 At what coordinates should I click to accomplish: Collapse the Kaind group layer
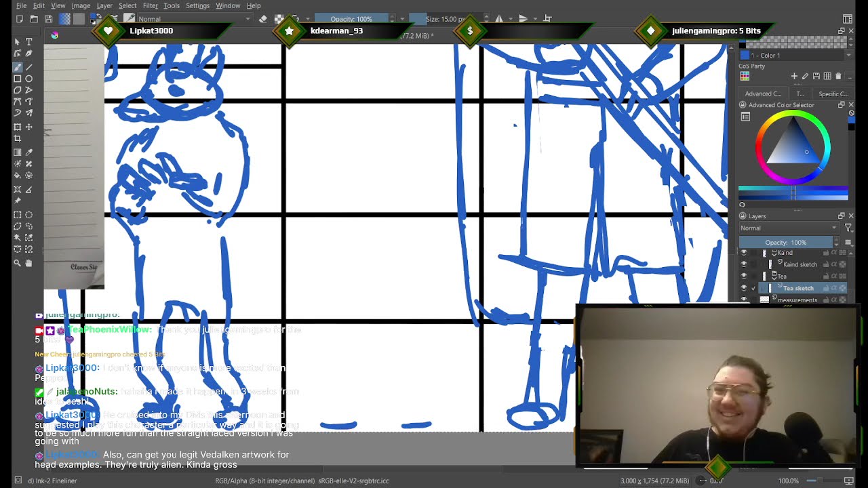point(774,253)
